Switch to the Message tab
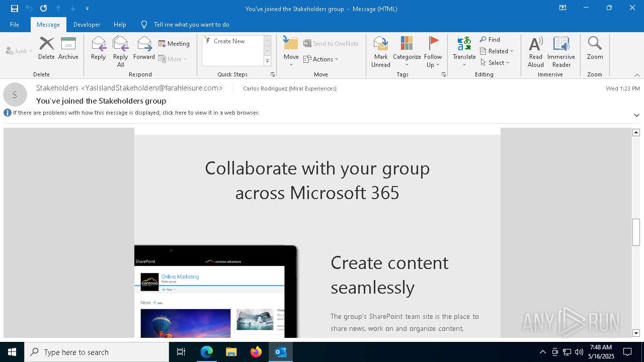The width and height of the screenshot is (644, 362). click(x=48, y=25)
